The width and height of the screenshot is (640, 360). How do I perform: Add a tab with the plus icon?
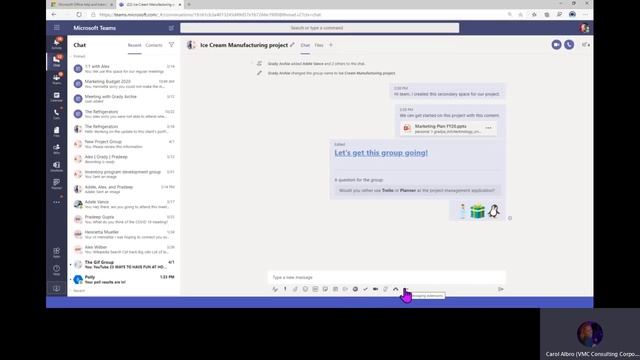tap(331, 45)
